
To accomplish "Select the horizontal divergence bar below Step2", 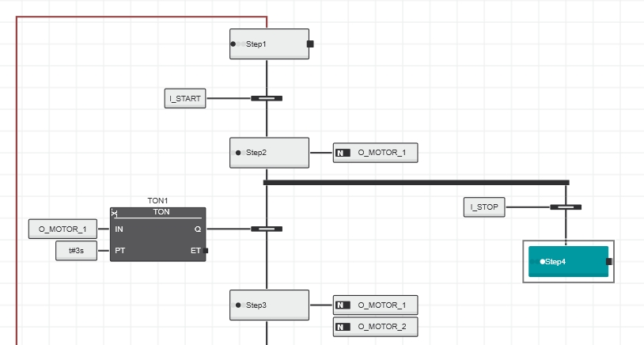I will coord(415,182).
